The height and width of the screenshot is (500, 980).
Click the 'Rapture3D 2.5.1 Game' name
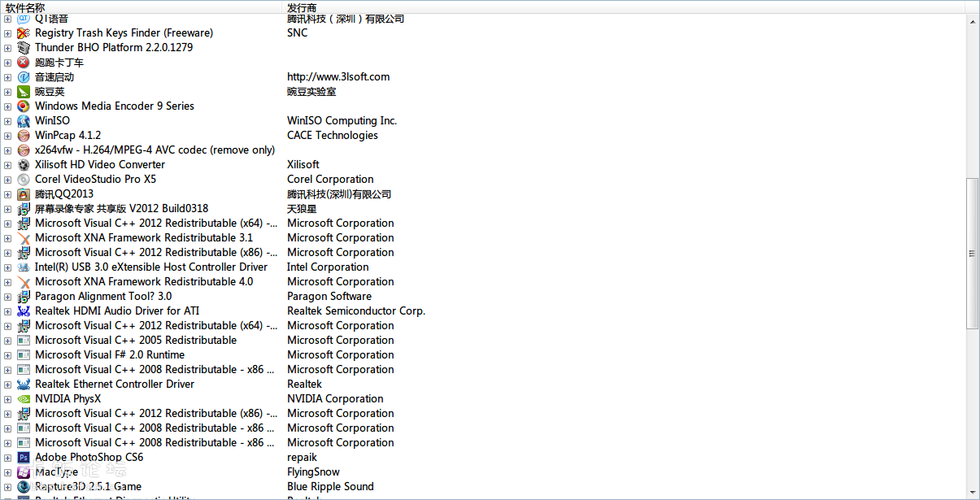click(88, 487)
